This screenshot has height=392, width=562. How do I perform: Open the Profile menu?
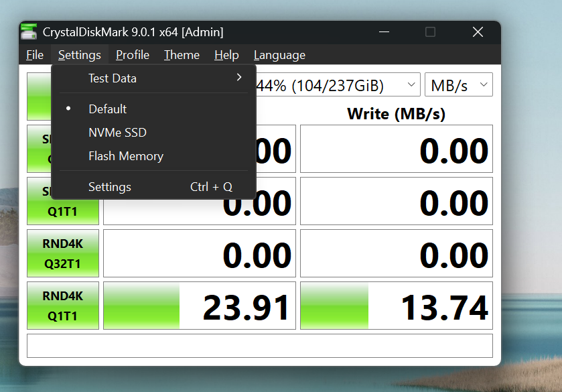click(x=133, y=55)
